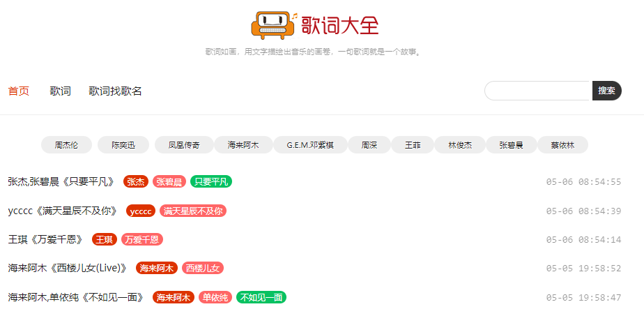
Task: Select the 凤凰传奇 artist pill
Action: coord(184,145)
